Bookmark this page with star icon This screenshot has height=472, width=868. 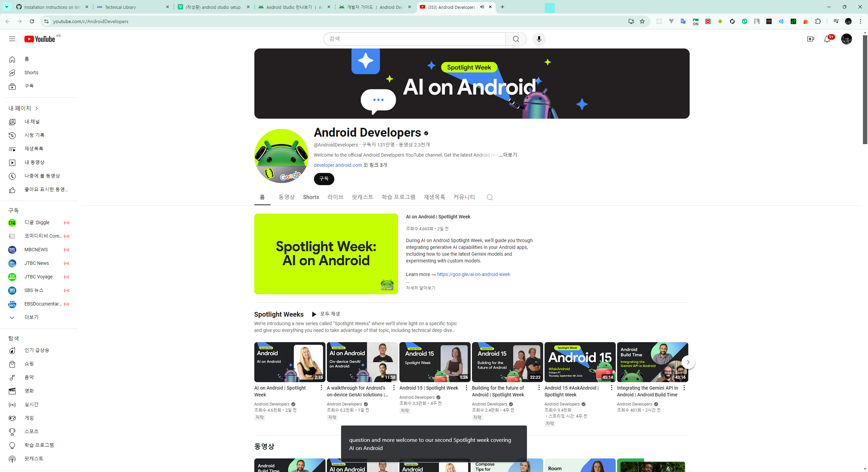coord(642,21)
